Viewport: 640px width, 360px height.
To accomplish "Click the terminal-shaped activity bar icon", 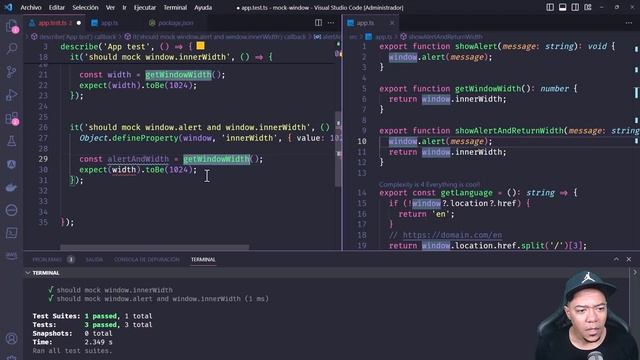I will (x=11, y=233).
